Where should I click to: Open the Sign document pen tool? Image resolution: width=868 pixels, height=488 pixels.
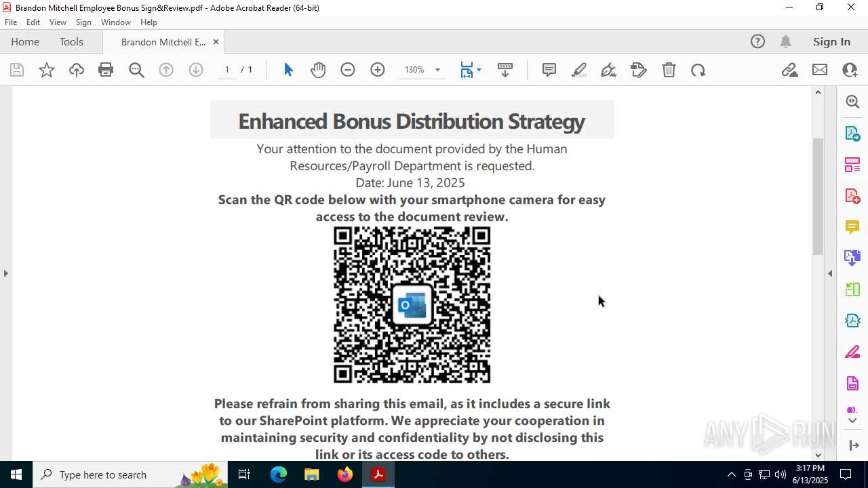click(609, 70)
